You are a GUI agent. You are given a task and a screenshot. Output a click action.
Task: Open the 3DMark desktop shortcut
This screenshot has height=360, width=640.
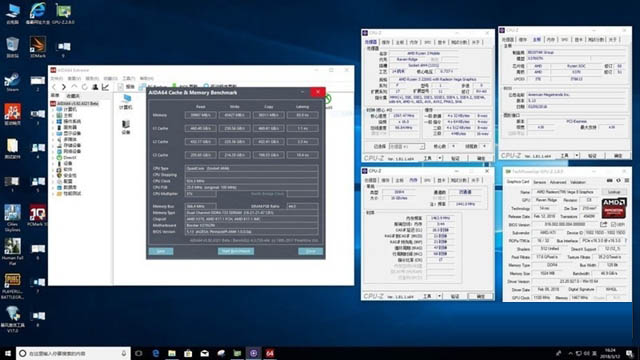38,47
